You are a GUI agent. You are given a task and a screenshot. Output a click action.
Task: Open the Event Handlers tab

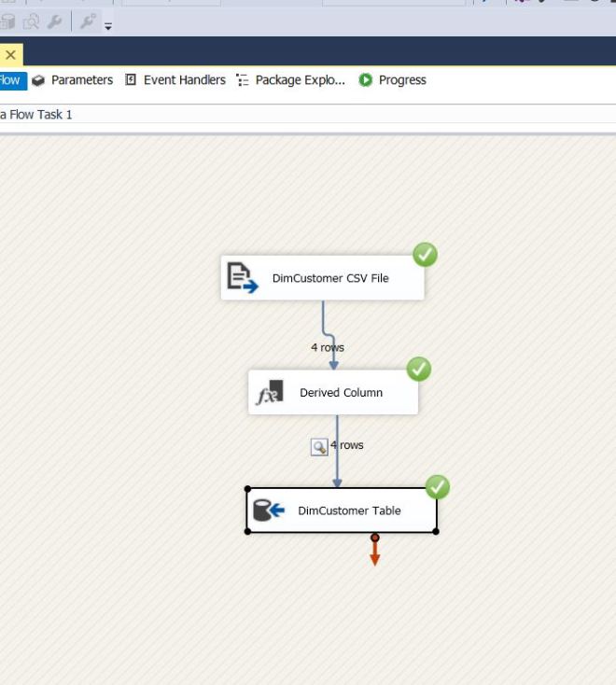click(x=175, y=80)
